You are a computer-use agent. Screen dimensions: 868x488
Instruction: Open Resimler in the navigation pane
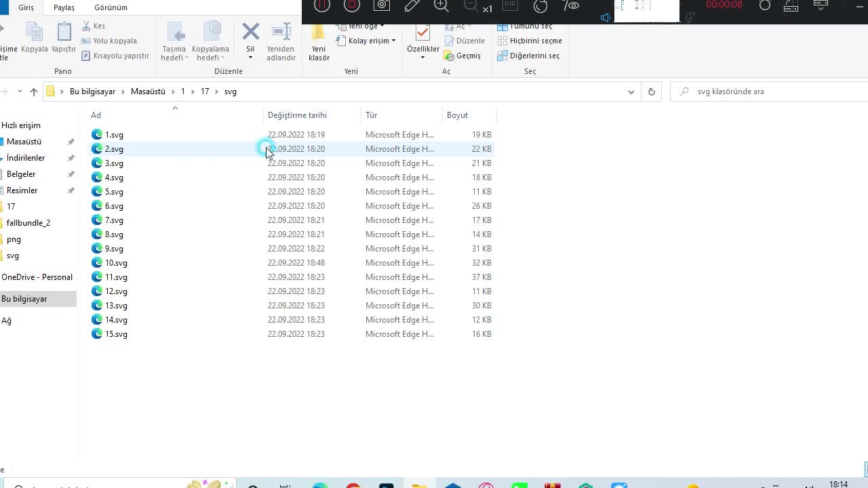point(22,190)
